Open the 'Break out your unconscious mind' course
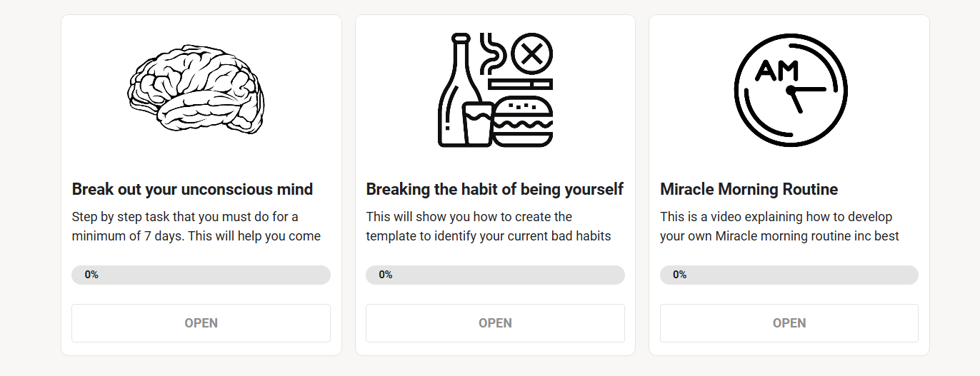This screenshot has height=376, width=980. pos(201,323)
